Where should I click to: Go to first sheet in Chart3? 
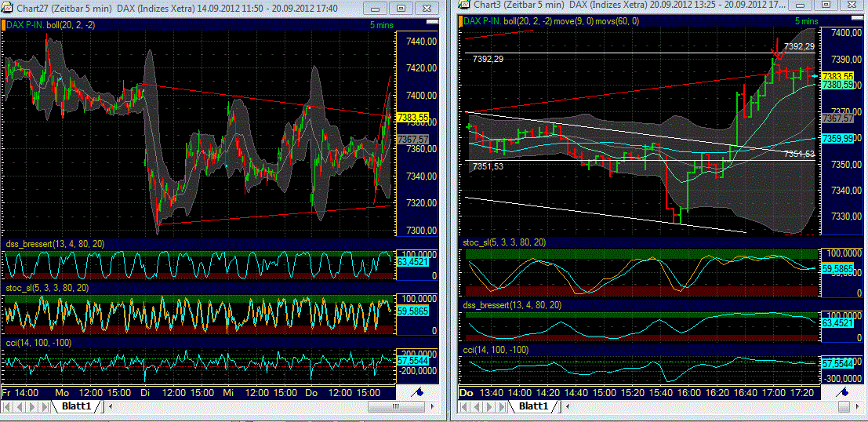464,407
